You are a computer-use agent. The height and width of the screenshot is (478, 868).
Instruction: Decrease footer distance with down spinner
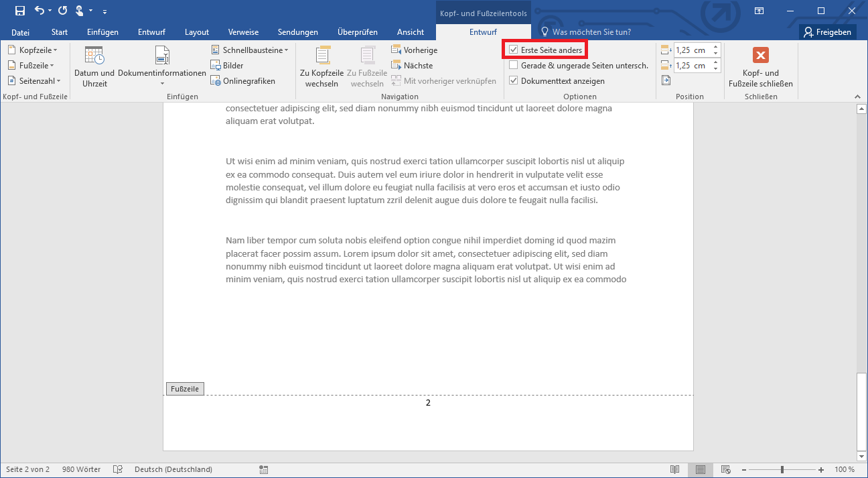(715, 69)
